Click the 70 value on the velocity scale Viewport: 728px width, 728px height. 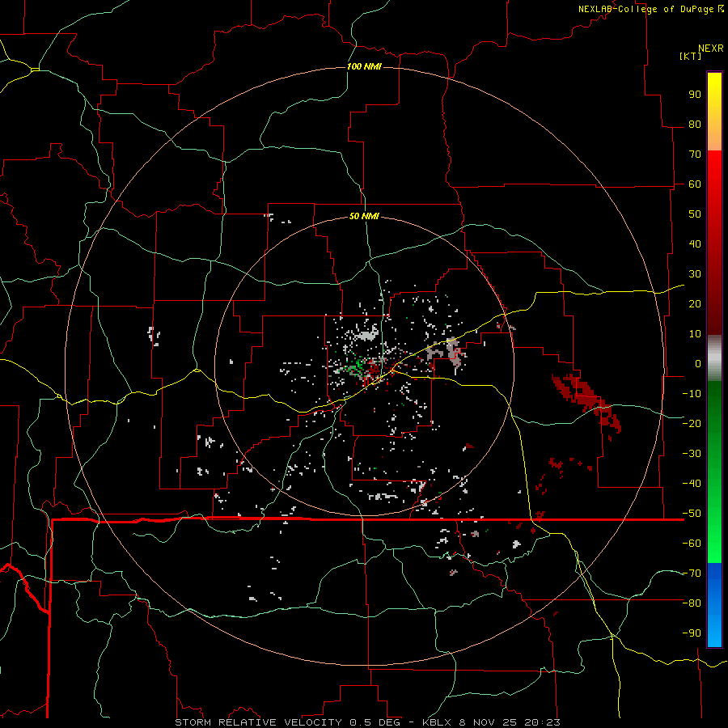(695, 154)
